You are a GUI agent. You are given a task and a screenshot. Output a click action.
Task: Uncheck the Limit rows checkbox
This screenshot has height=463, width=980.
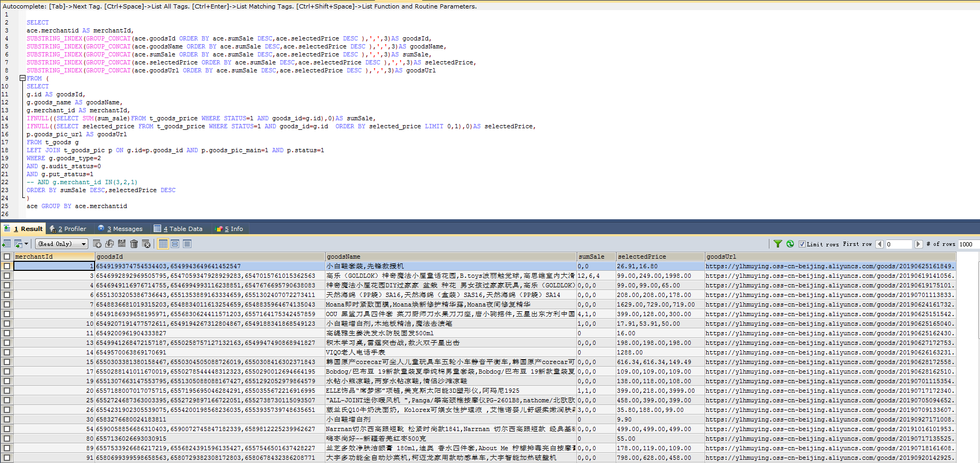coord(802,244)
